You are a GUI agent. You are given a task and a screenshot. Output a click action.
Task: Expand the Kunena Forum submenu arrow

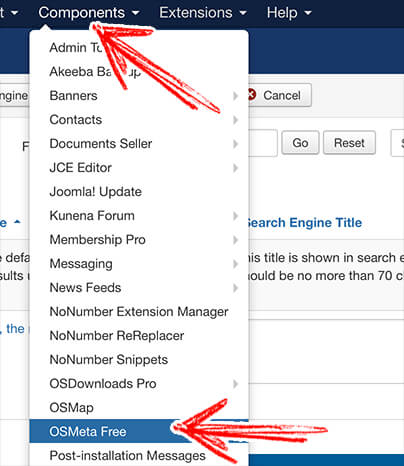tap(236, 216)
